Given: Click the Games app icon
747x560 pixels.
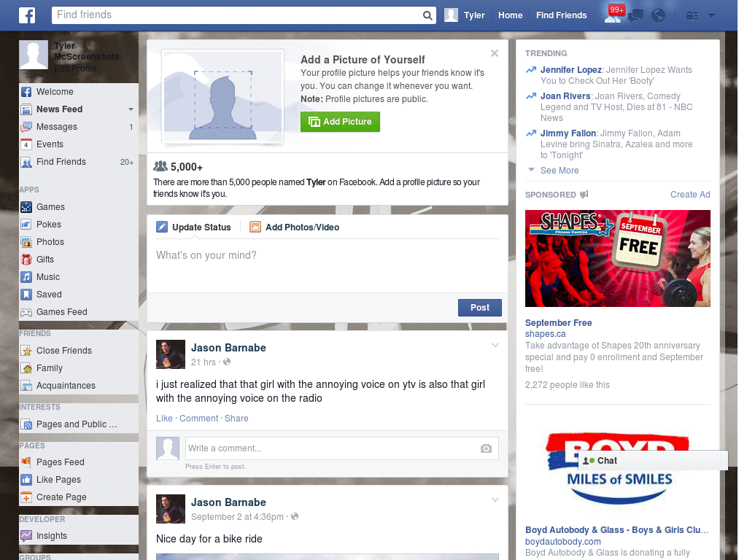Looking at the screenshot, I should 26,207.
